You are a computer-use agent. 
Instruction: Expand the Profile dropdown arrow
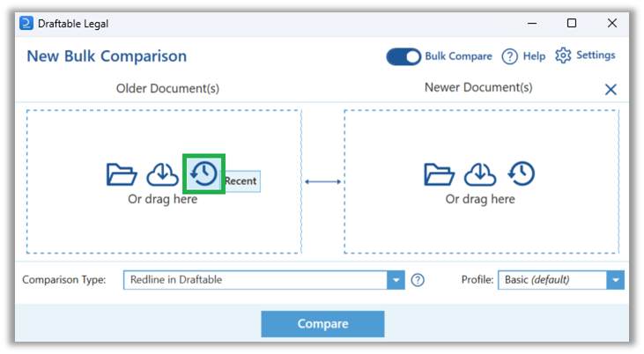[615, 280]
